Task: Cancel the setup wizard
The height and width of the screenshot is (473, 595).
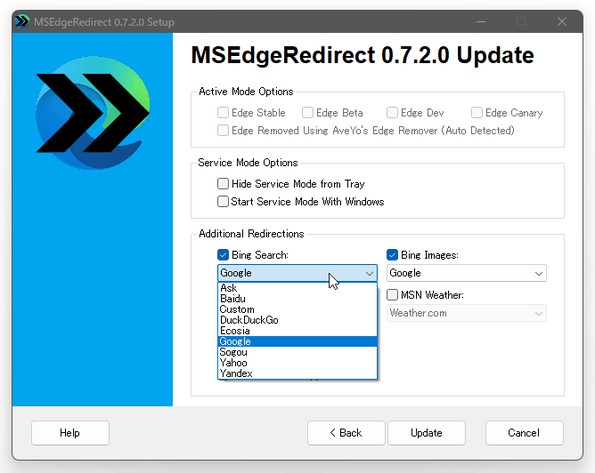Action: [x=524, y=433]
